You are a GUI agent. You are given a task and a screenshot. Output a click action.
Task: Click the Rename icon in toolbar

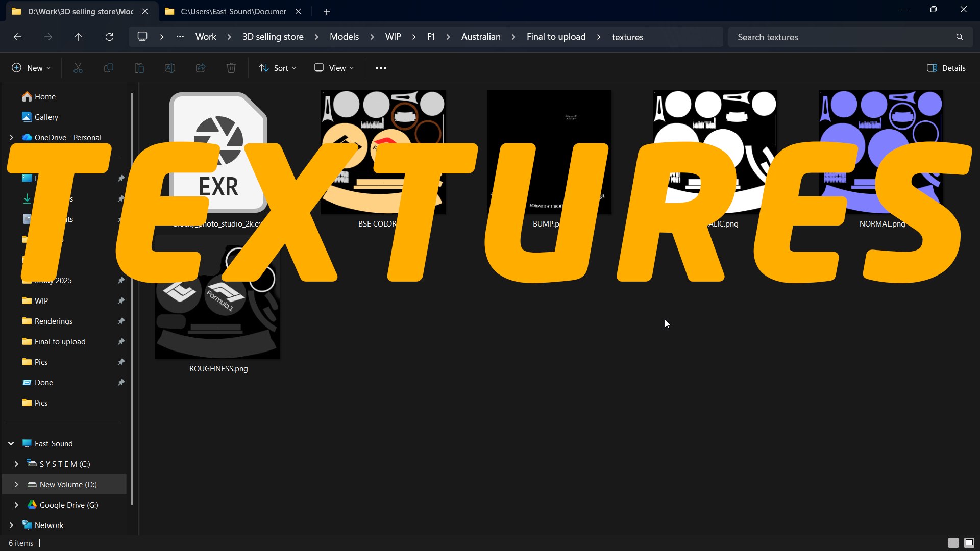[x=170, y=68]
